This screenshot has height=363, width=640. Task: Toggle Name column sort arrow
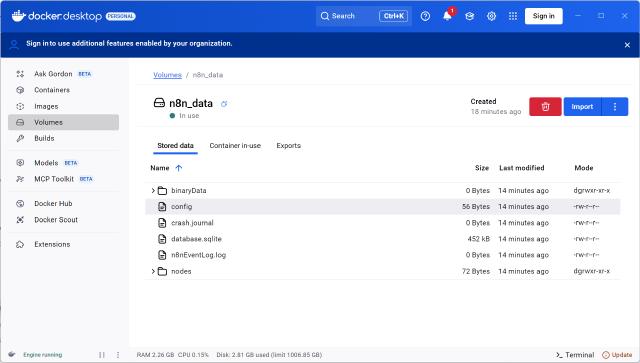tap(178, 168)
